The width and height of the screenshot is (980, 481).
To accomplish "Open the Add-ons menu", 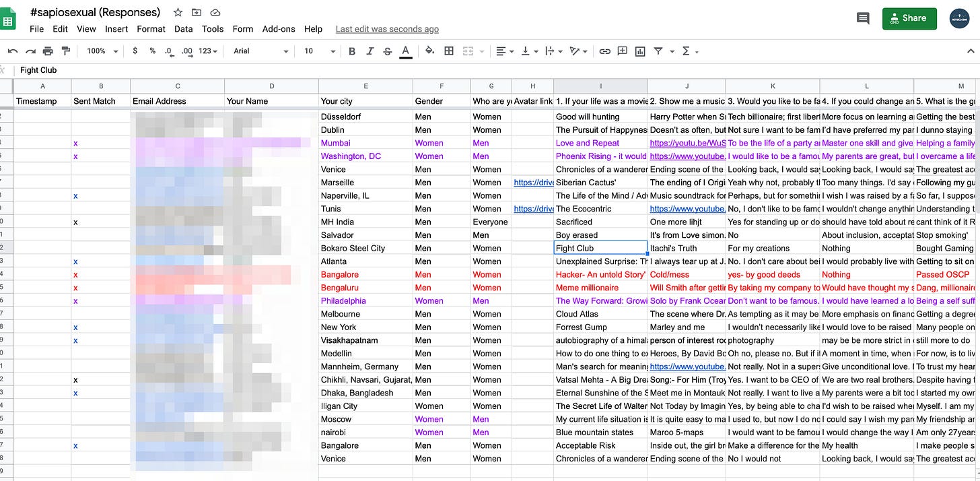I will (x=279, y=29).
